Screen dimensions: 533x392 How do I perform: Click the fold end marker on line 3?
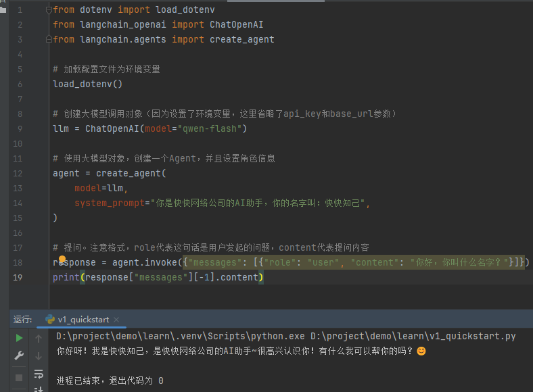pos(50,40)
